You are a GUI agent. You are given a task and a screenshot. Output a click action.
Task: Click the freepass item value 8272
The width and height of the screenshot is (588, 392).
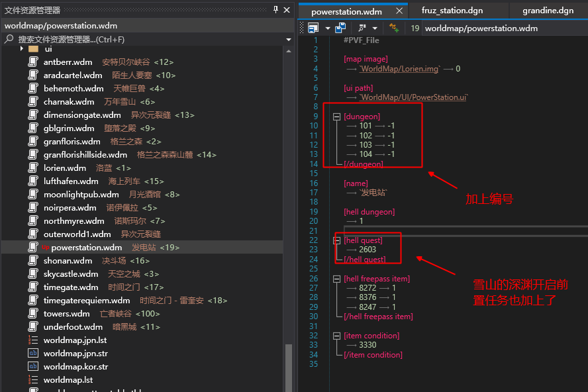pos(367,288)
